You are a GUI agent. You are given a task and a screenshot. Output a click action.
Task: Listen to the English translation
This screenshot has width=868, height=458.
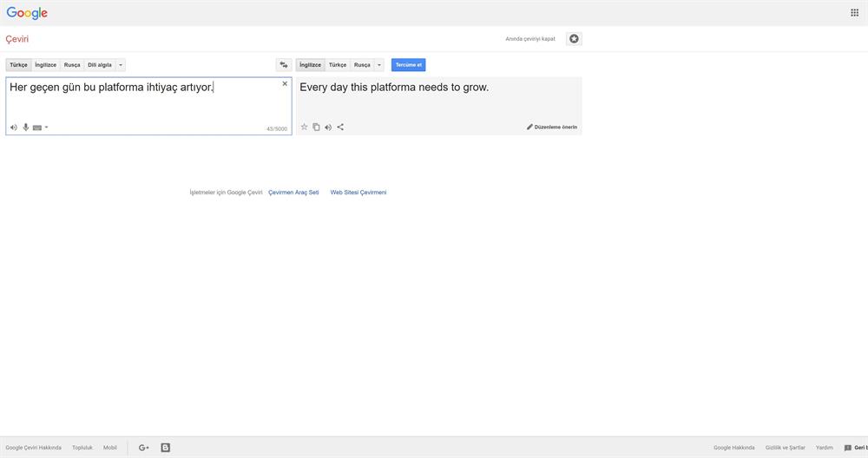[328, 127]
